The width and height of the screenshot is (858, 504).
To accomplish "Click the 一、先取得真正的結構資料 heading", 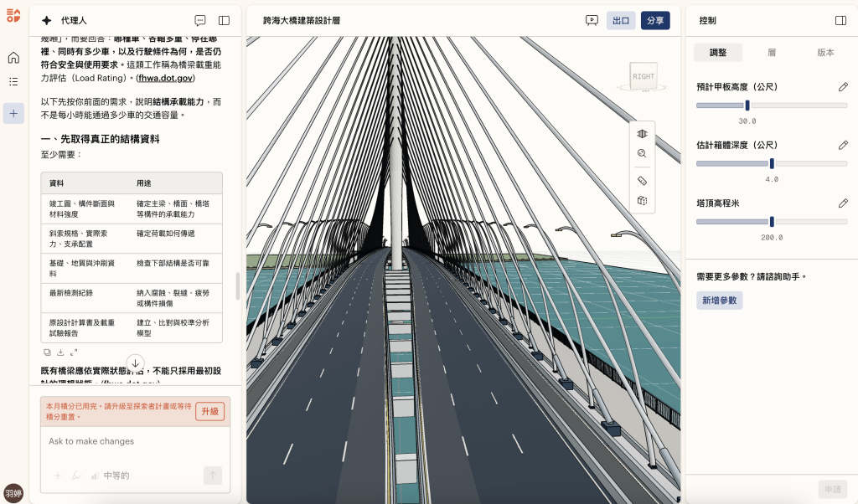I will pyautogui.click(x=101, y=139).
